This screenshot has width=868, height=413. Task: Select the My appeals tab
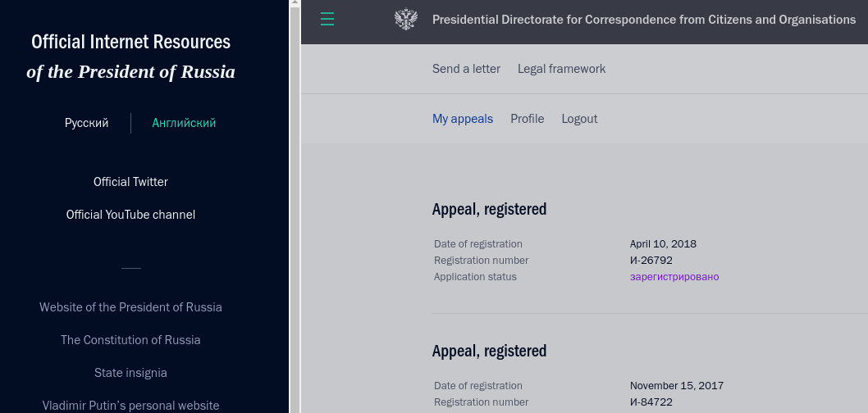tap(463, 119)
